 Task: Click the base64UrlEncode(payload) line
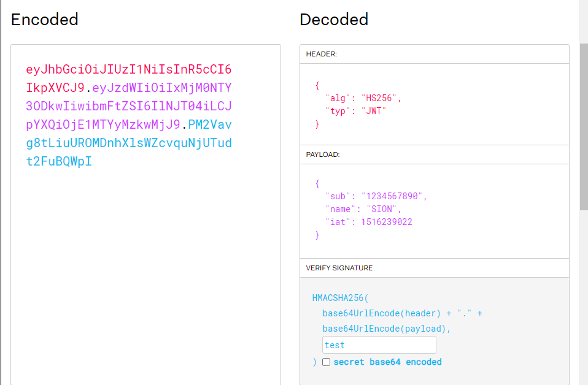pos(387,329)
